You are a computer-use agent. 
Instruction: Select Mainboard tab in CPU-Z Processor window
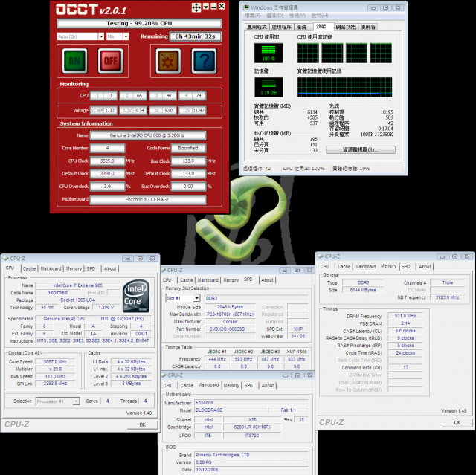point(51,269)
